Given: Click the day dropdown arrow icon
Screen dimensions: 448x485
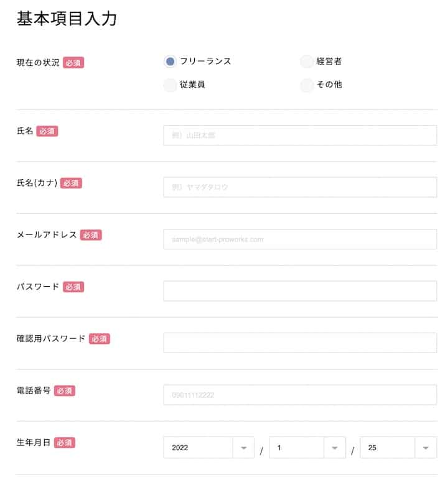Looking at the screenshot, I should pos(426,448).
